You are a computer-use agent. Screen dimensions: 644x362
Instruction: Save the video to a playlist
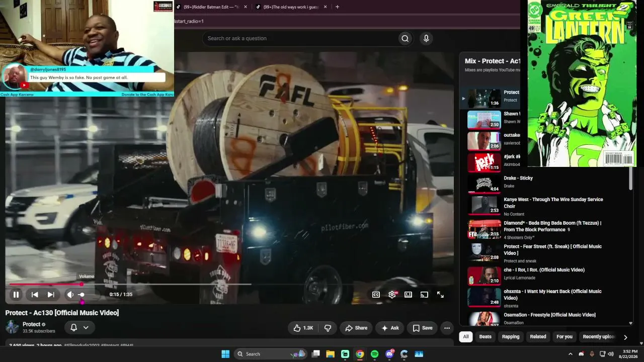423,328
